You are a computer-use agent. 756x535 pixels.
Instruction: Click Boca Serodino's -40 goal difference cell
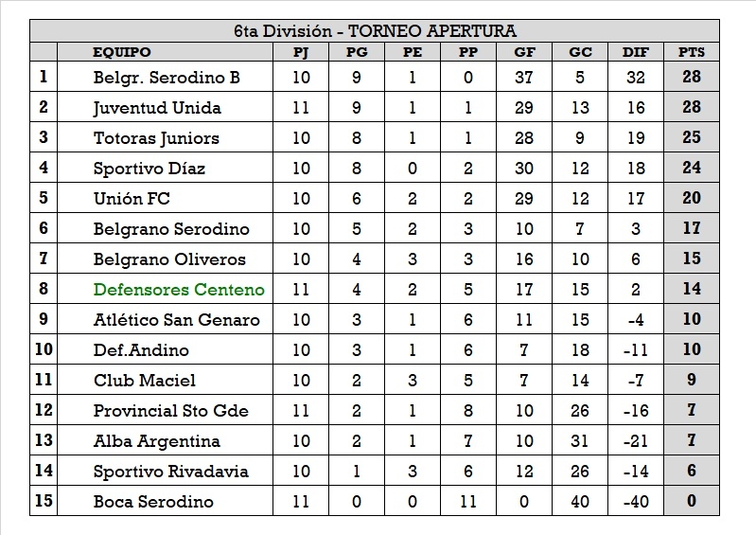[x=635, y=502]
